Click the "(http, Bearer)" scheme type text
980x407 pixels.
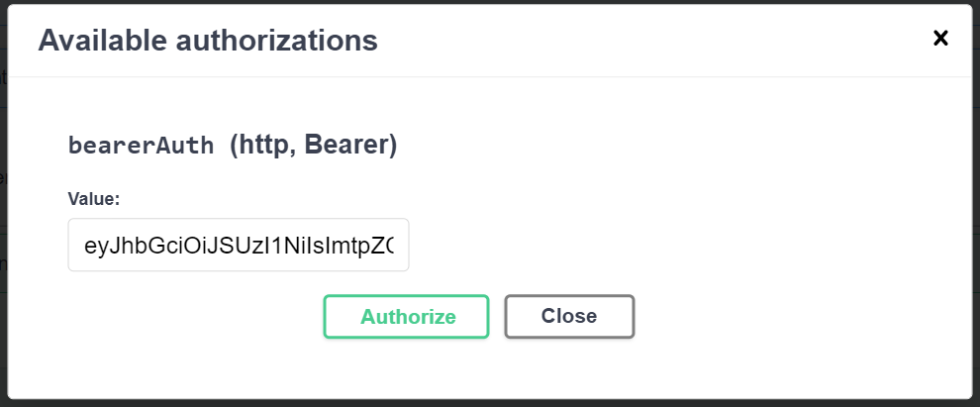click(313, 146)
